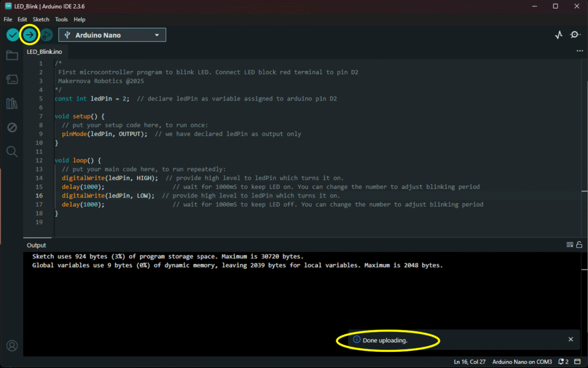Click the Verify sketch checkmark button
This screenshot has width=588, height=368.
[13, 35]
